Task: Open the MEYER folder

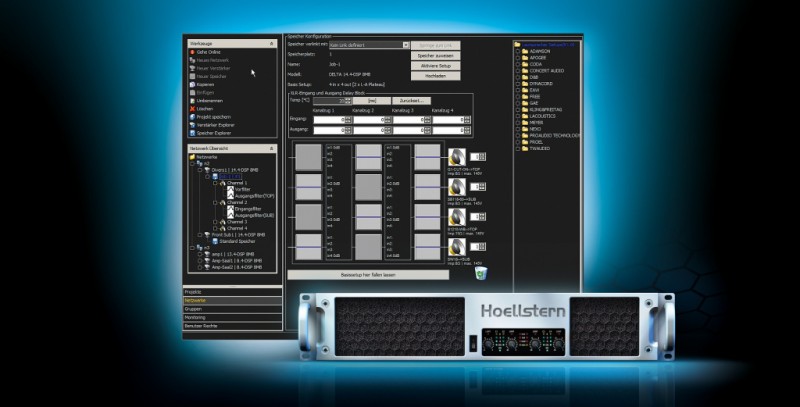Action: point(532,122)
